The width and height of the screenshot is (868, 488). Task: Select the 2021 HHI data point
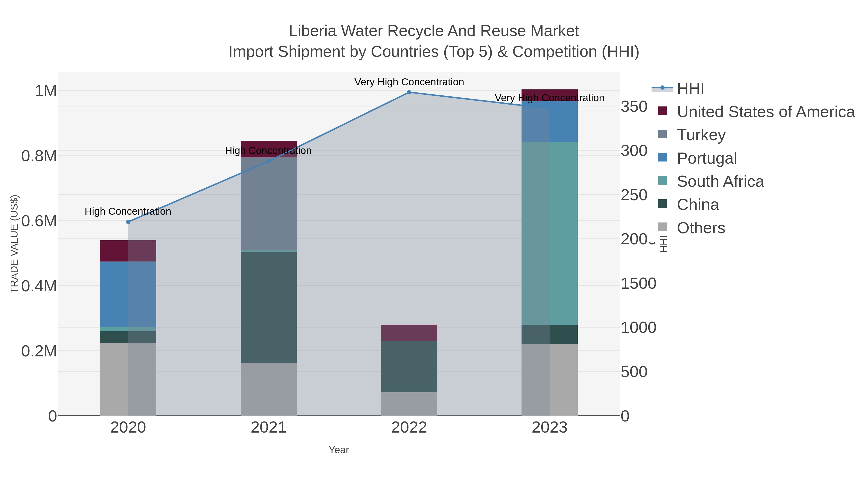[x=269, y=161]
